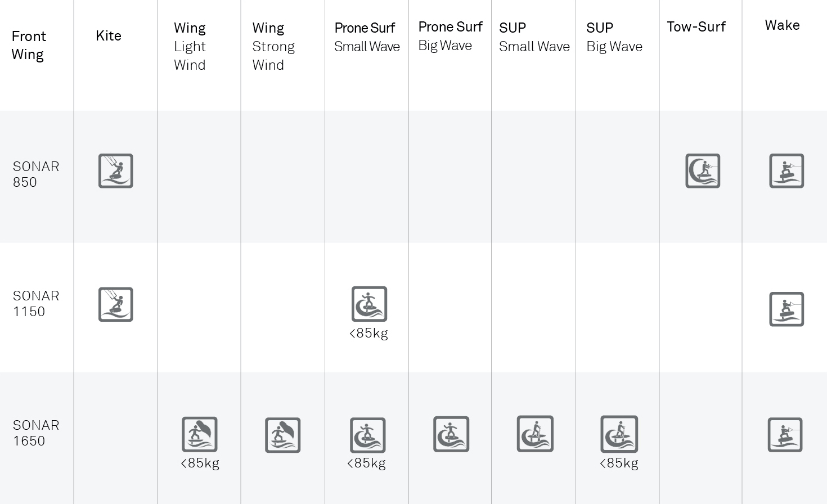The width and height of the screenshot is (827, 504).
Task: Click Prone Surf Big Wave icon for SONAR 1650
Action: click(451, 434)
